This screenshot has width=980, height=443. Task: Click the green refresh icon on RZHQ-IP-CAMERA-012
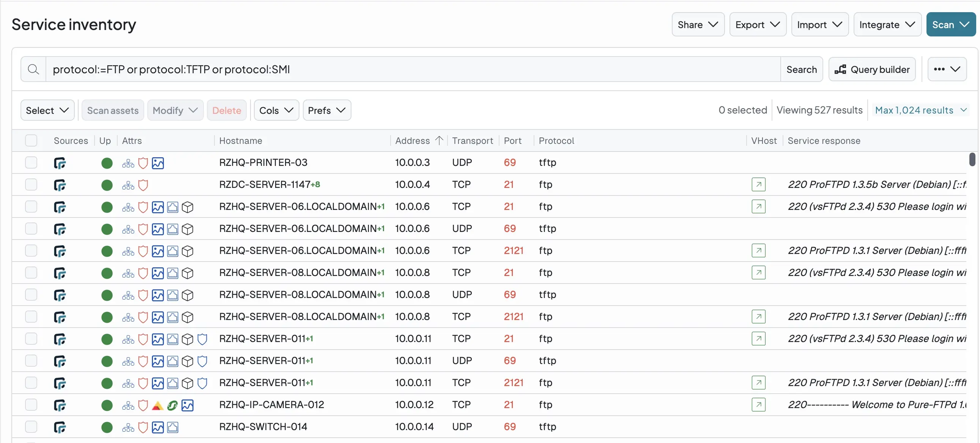172,405
